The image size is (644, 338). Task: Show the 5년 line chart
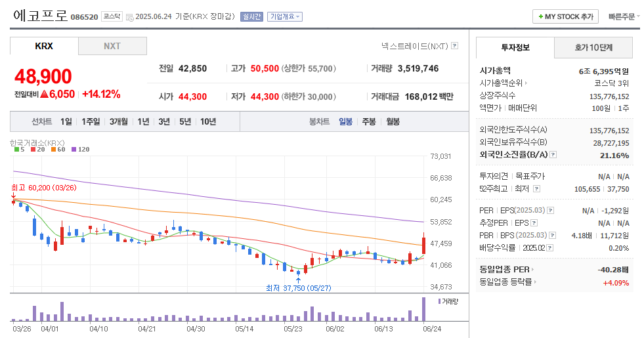[185, 121]
